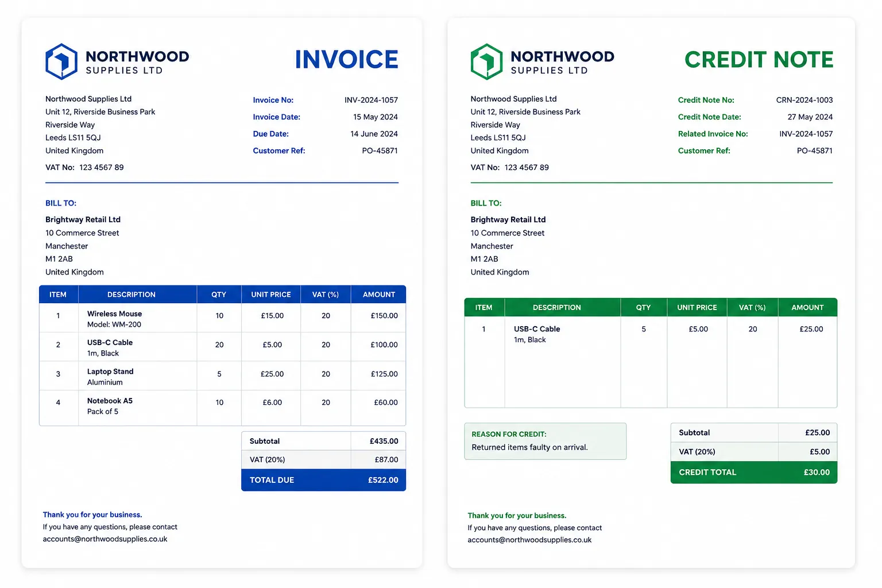Screen dimensions: 882x588
Task: Select the green CREDIT NOTE heading
Action: pyautogui.click(x=759, y=60)
